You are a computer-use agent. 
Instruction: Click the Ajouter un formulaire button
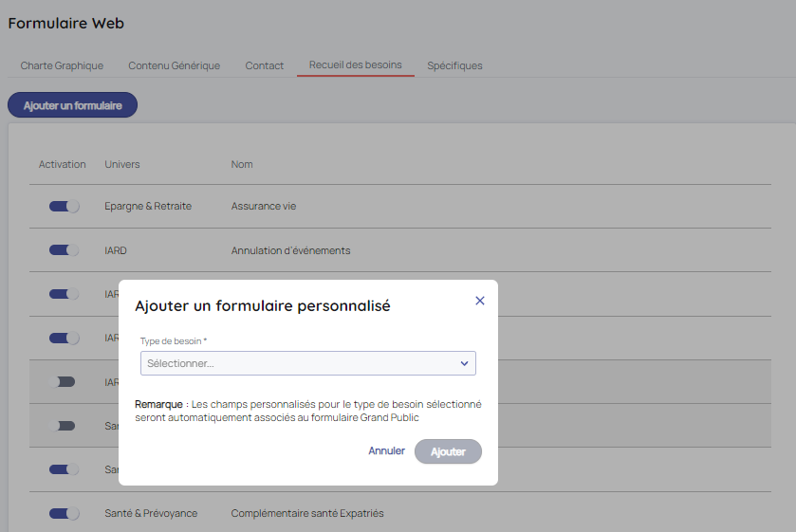(x=72, y=105)
